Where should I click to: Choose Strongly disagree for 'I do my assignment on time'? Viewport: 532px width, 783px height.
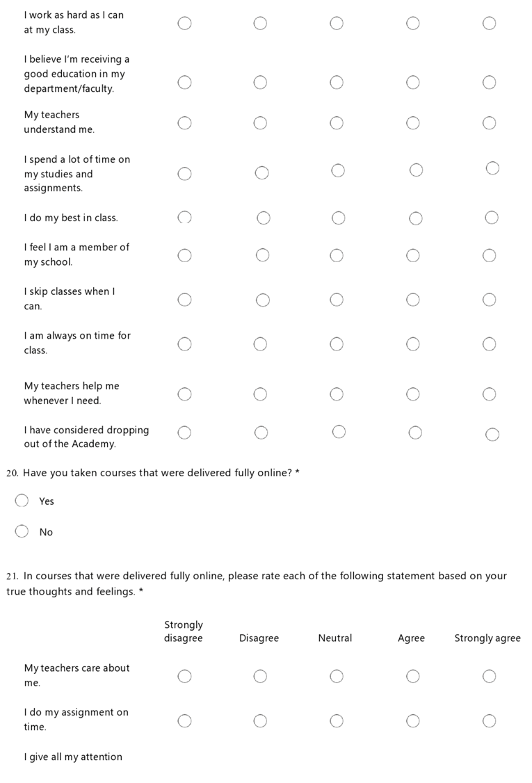[x=184, y=720]
